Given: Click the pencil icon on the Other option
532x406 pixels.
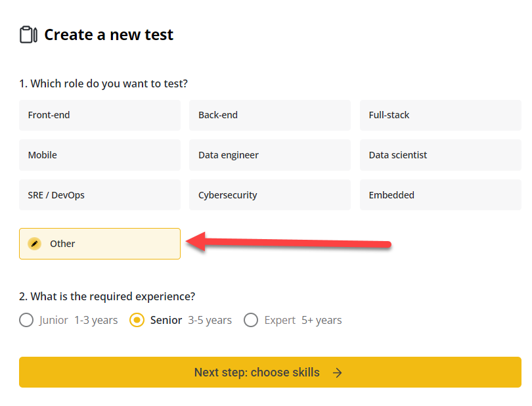Looking at the screenshot, I should (x=35, y=244).
